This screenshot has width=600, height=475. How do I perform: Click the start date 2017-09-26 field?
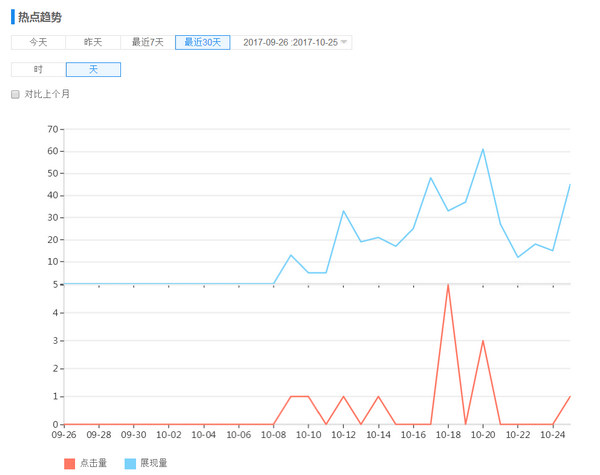pyautogui.click(x=267, y=42)
